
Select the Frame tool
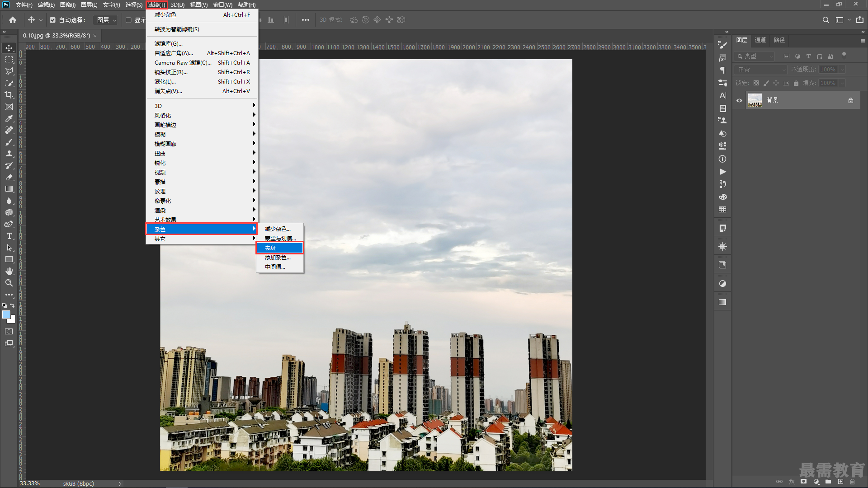coord(9,107)
